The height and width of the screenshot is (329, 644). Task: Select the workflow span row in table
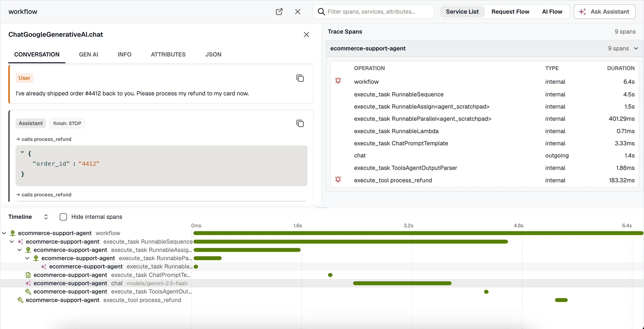click(x=485, y=82)
